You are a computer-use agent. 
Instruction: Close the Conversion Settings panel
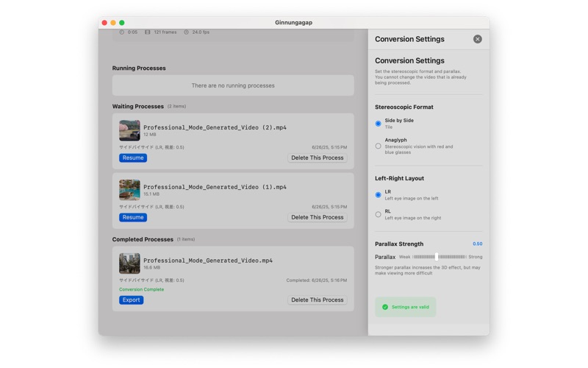(477, 39)
